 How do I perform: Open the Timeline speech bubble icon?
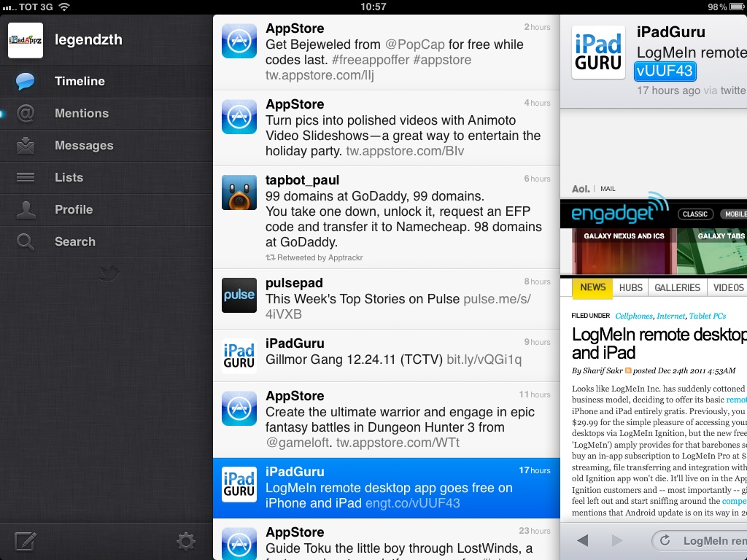(26, 82)
